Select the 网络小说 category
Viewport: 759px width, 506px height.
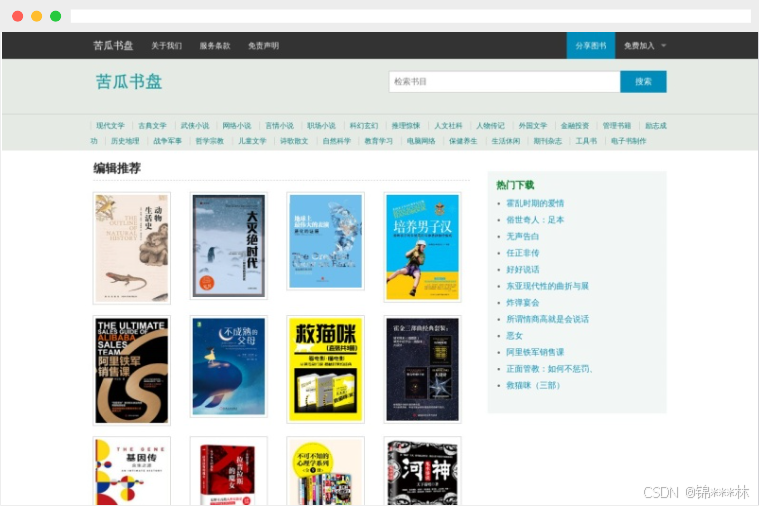coord(237,125)
